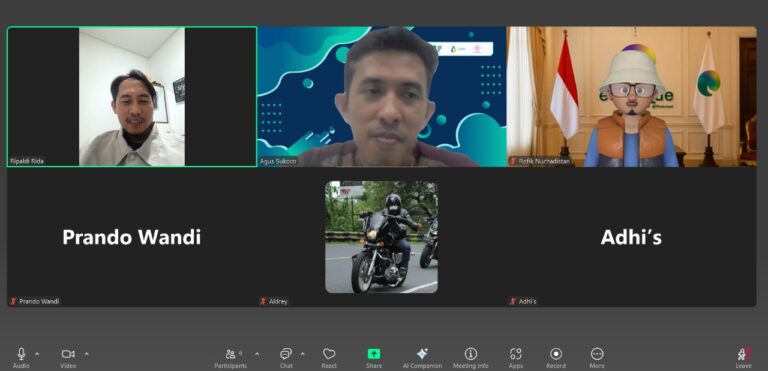
Task: Expand the audio options chevron
Action: [x=37, y=353]
